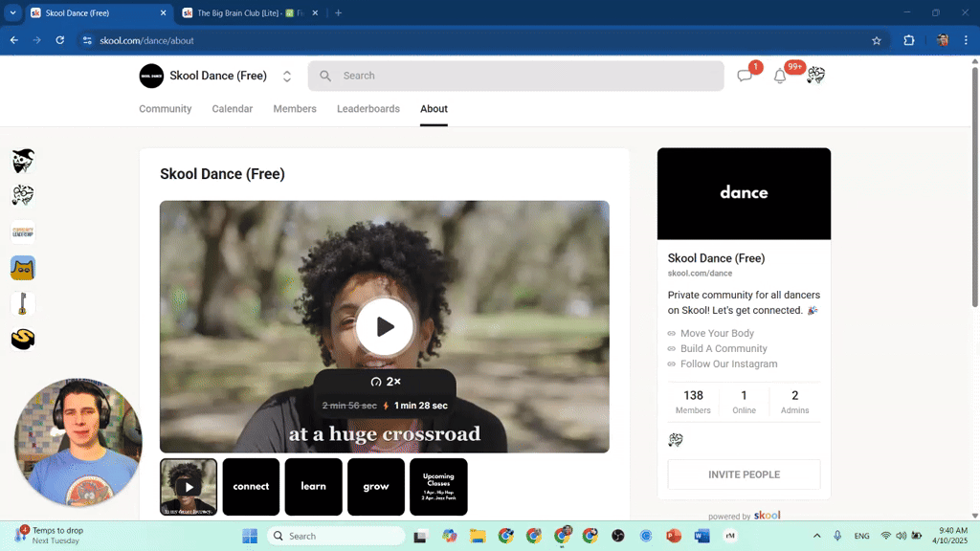Screen dimensions: 980x551
Task: Open the guitar community sidebar icon
Action: coord(23,303)
